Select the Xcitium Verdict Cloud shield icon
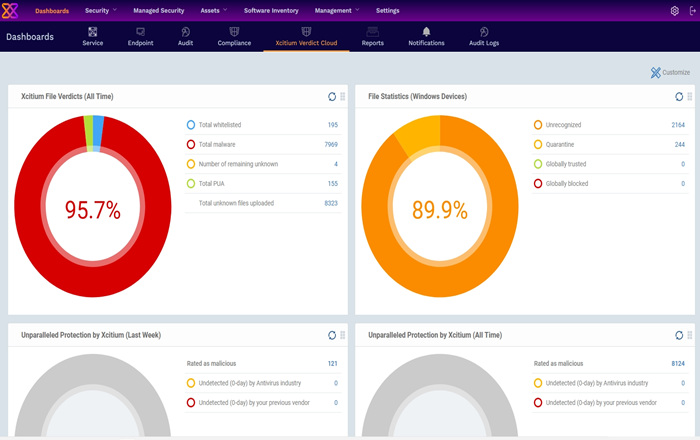 tap(306, 32)
